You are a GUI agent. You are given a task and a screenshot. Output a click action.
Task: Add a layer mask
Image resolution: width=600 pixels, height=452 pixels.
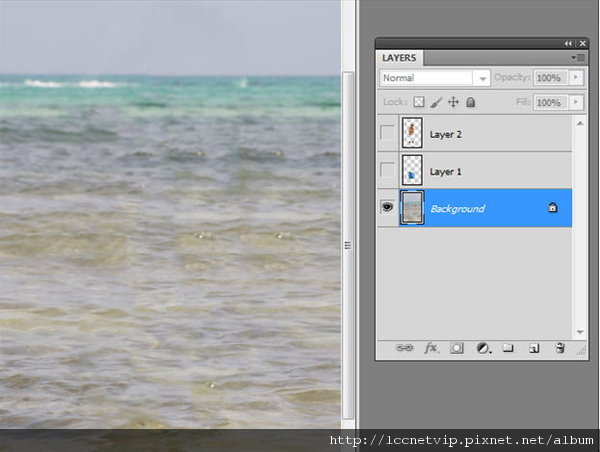tap(457, 348)
